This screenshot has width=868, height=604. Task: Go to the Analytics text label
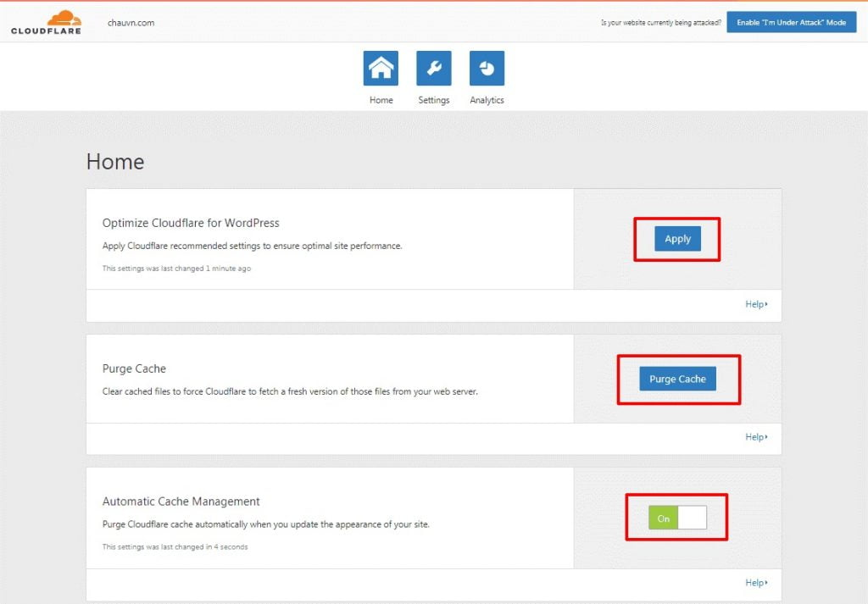pos(487,100)
